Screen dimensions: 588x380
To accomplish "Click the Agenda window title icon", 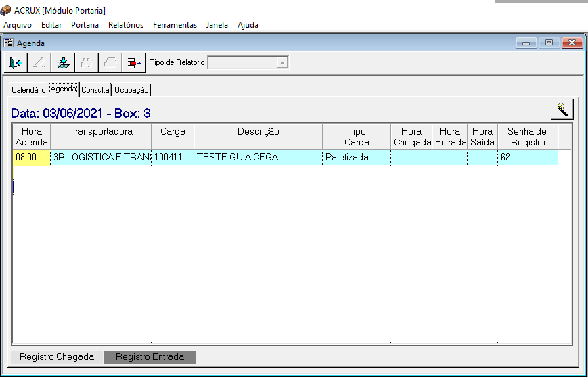I will 9,43.
